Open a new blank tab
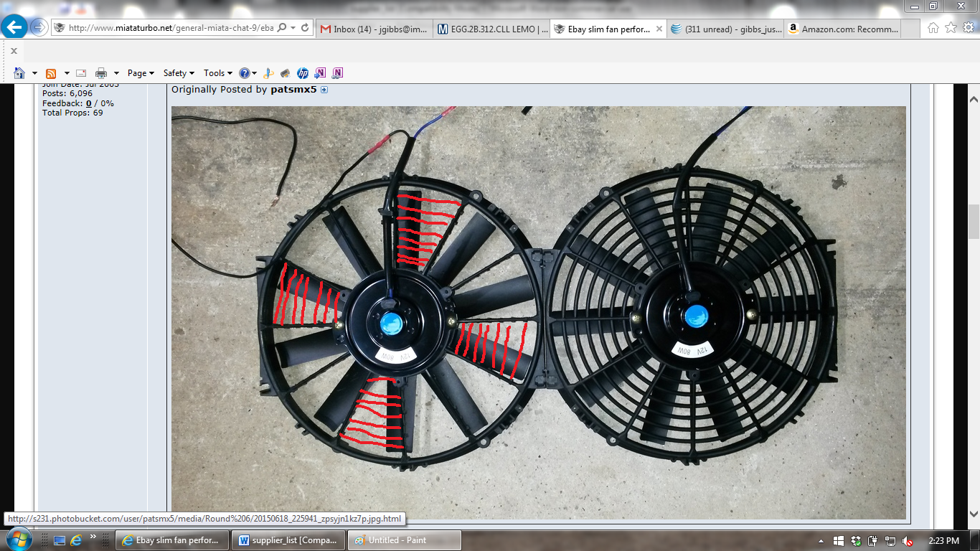Viewport: 980px width, 551px height. [910, 29]
